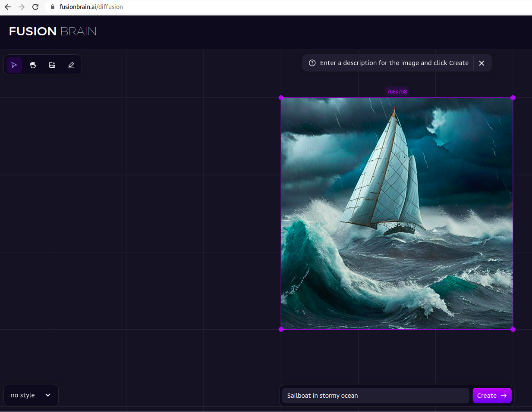
Task: Activate the hand pan tool
Action: [x=33, y=65]
